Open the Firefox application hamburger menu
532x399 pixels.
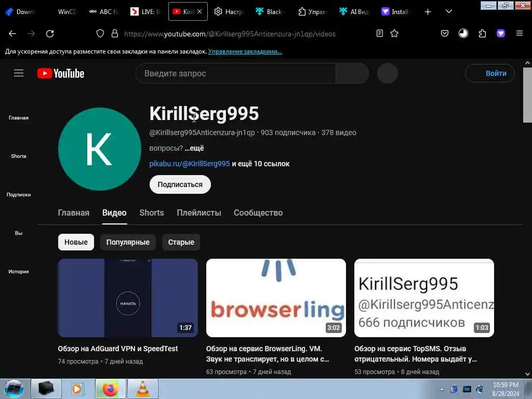click(x=520, y=33)
